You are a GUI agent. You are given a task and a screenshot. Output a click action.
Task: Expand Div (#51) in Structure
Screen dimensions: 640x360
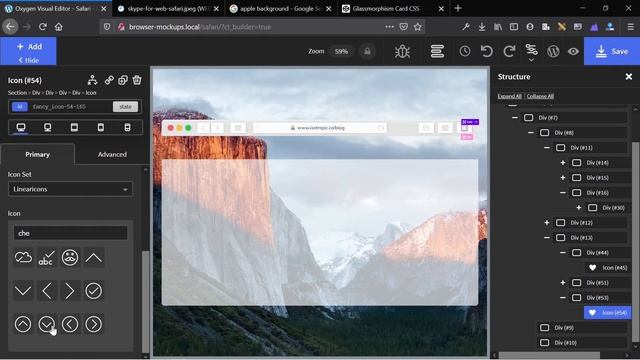(x=563, y=282)
